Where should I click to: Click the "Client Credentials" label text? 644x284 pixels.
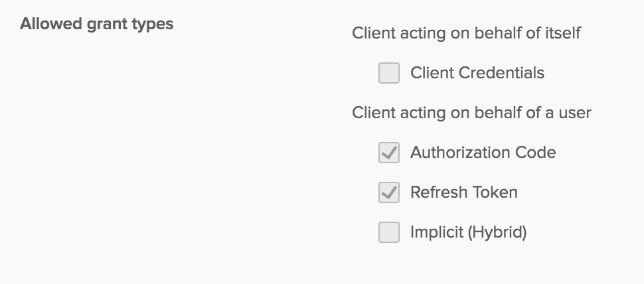477,73
